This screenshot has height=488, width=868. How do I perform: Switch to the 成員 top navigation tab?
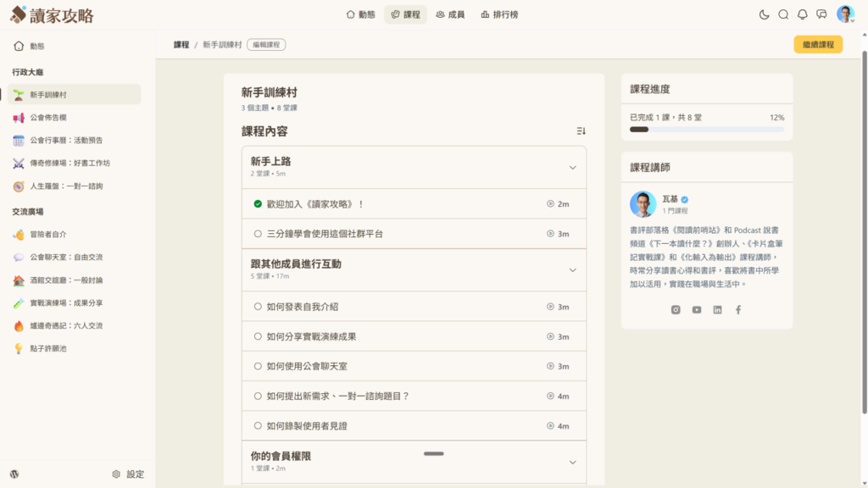coord(450,14)
